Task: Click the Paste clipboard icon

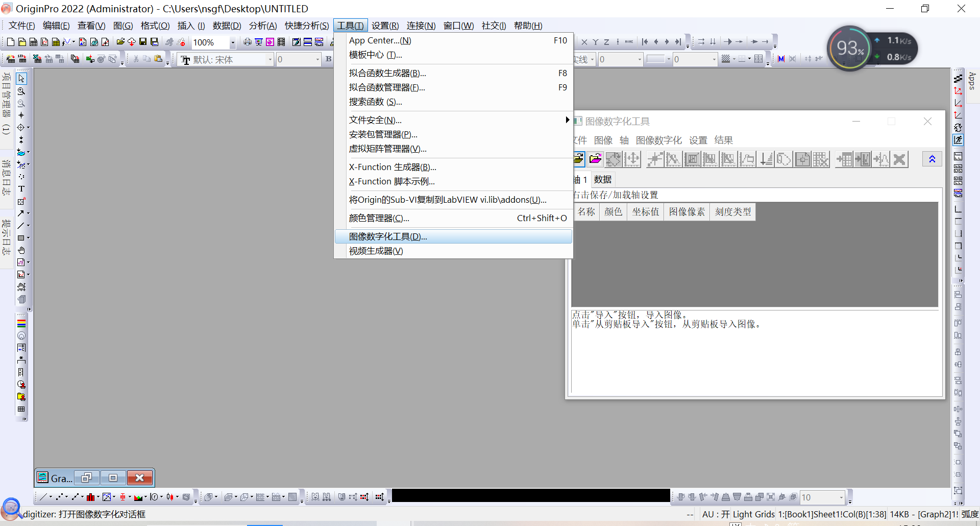Action: [158, 59]
